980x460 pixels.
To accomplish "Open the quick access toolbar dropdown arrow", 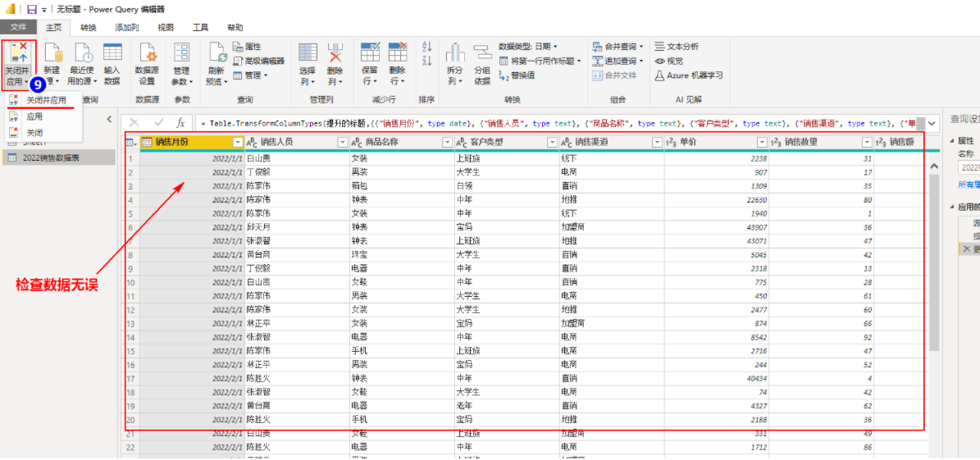I will 43,10.
